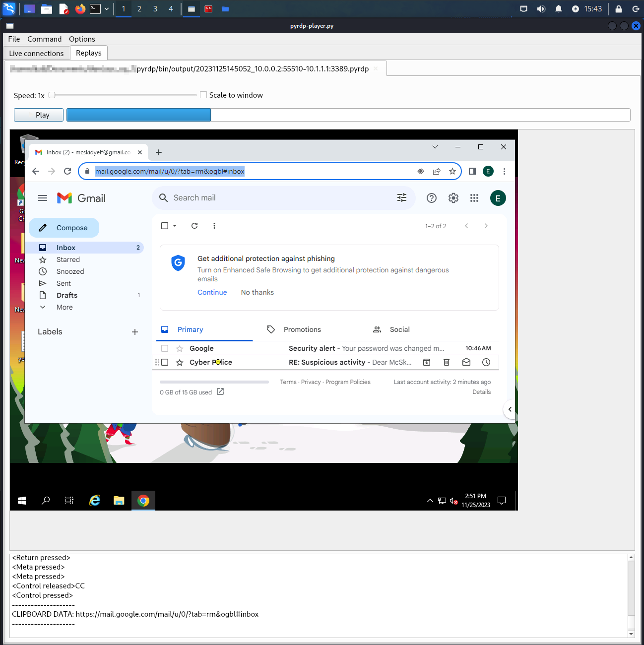
Task: Select the Replays tab
Action: click(89, 53)
